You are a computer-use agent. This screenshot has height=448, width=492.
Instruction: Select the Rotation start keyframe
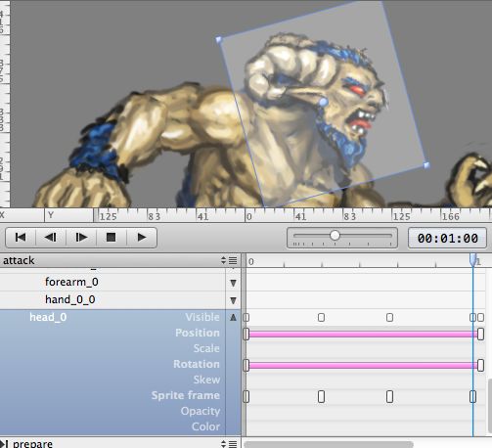click(x=246, y=366)
